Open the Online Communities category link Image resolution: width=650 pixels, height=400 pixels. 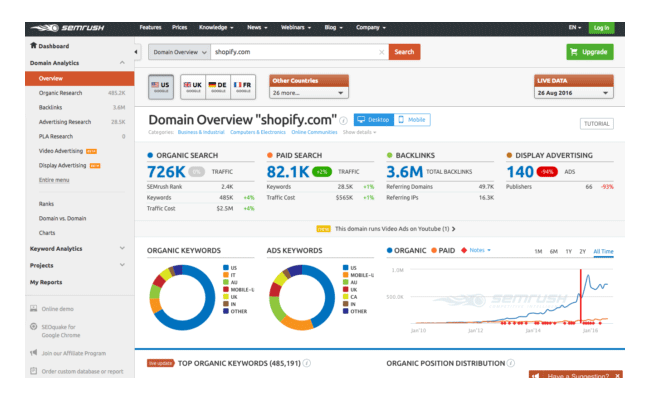(314, 132)
